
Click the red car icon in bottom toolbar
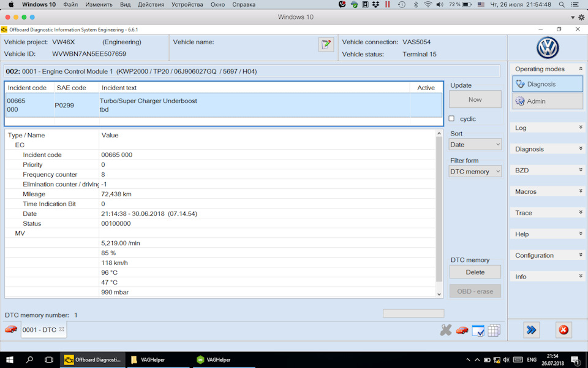[x=462, y=330]
